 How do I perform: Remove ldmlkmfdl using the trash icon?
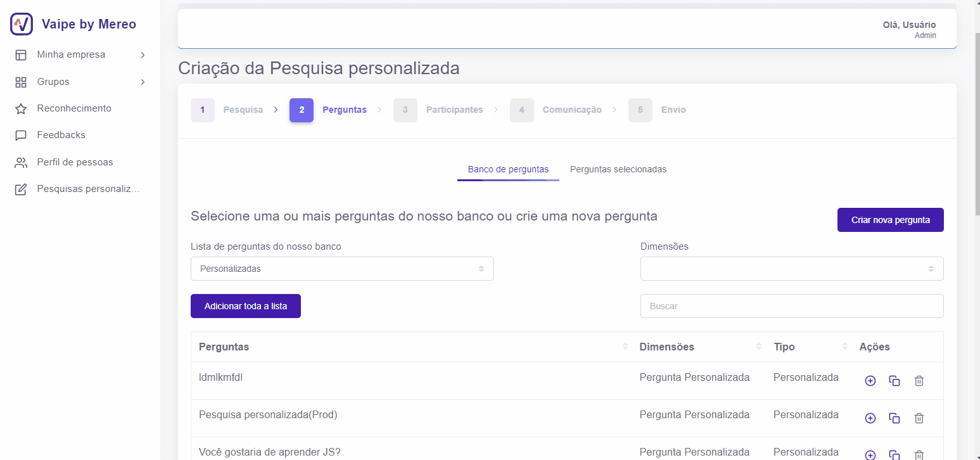click(x=919, y=380)
